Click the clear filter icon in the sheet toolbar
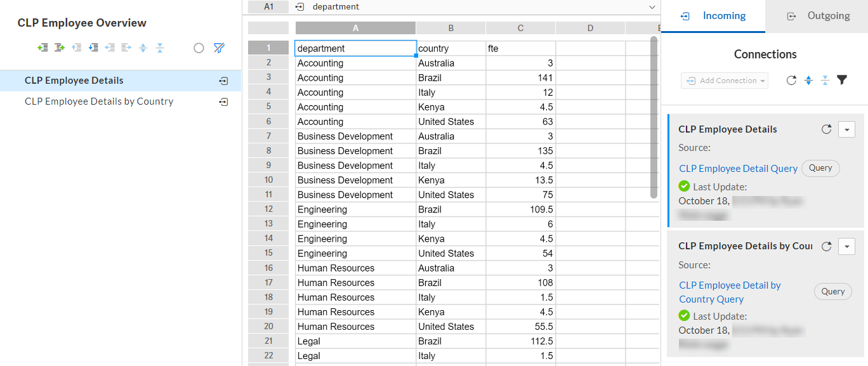 tap(219, 48)
